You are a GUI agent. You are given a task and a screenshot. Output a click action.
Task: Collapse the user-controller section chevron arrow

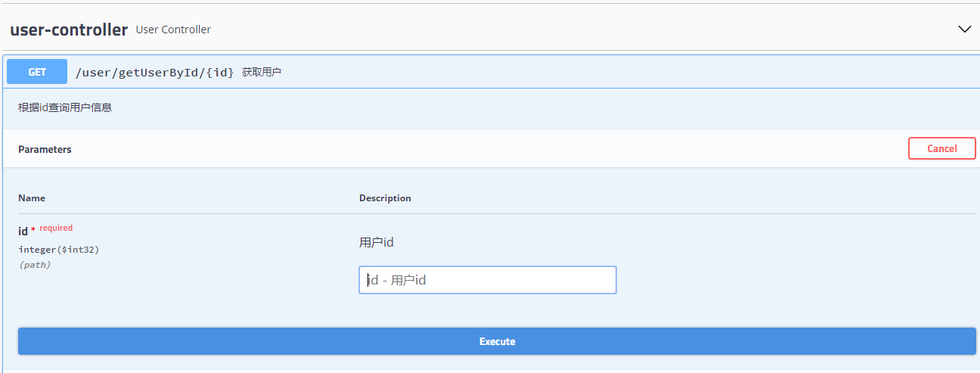pyautogui.click(x=964, y=30)
